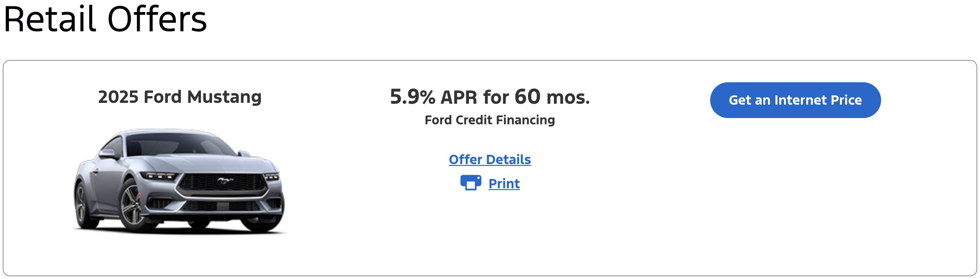Select the Retail Offers page heading
The width and height of the screenshot is (980, 279).
[105, 20]
